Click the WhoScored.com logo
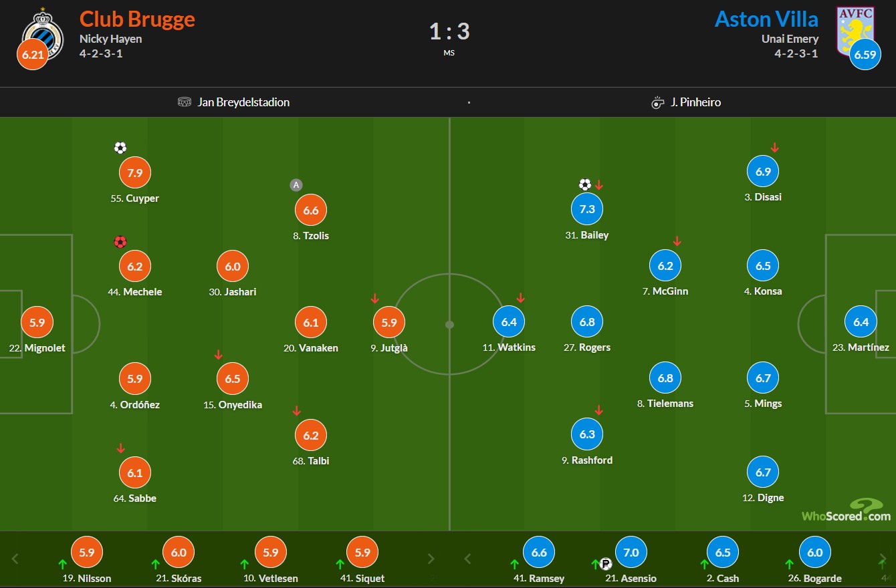The width and height of the screenshot is (896, 588). (847, 510)
